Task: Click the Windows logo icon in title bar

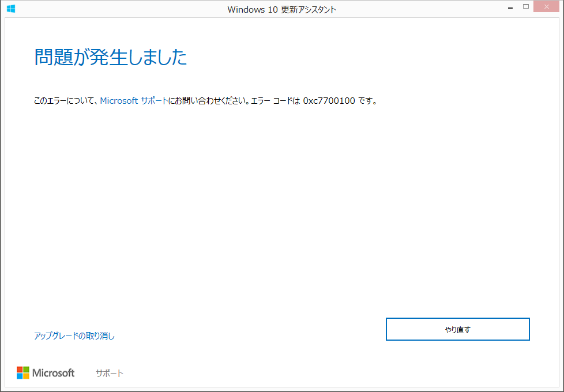Action: tap(11, 9)
